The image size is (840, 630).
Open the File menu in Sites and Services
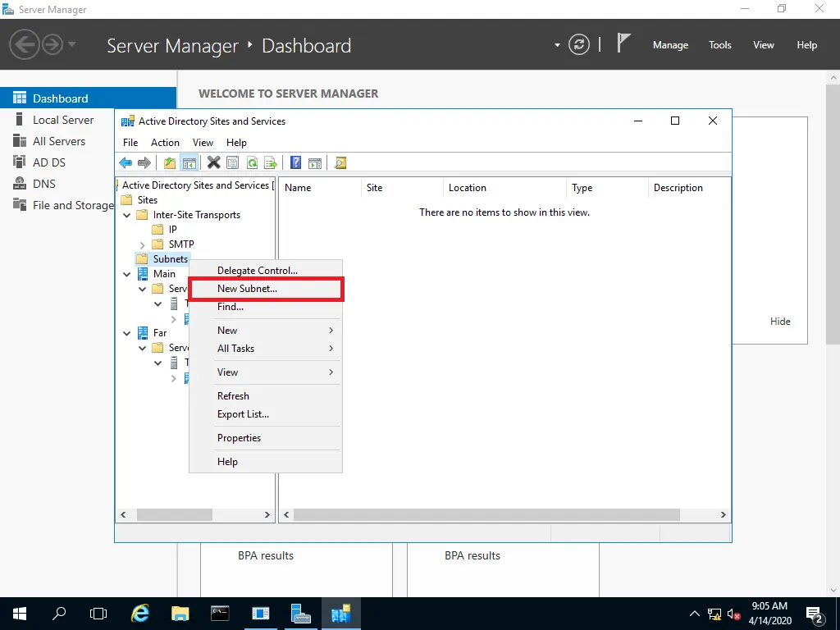130,143
